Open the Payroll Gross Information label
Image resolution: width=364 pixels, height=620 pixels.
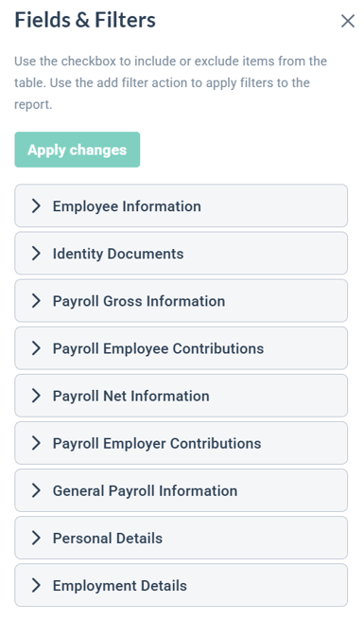(x=139, y=301)
